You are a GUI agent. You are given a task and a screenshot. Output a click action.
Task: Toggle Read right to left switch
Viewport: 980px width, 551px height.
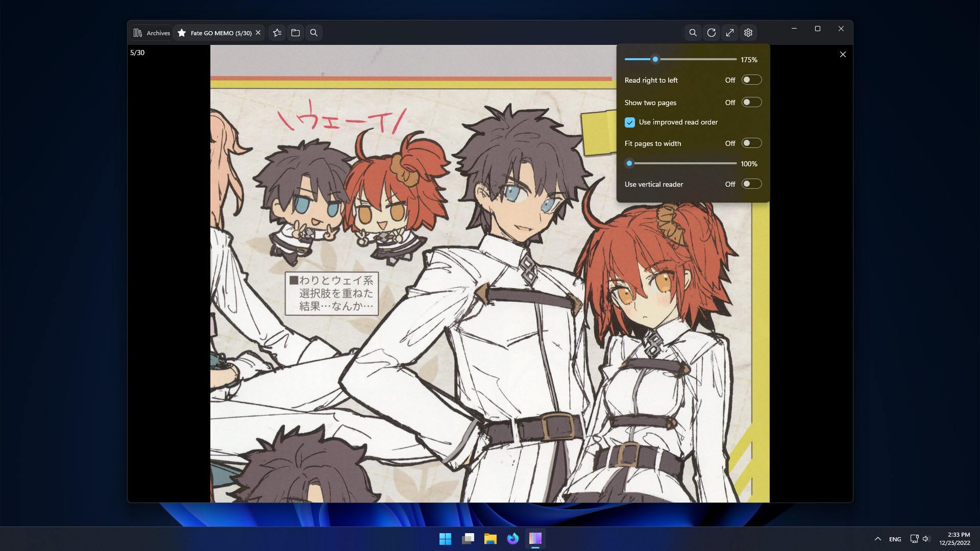click(x=751, y=80)
